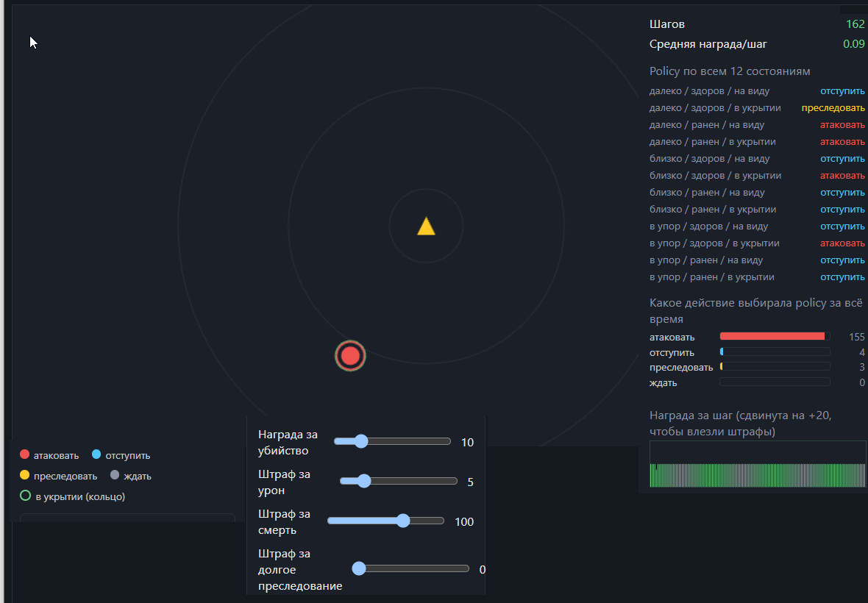Click the 'Награда за убийство' value 10
Image resolution: width=868 pixels, height=603 pixels.
[467, 443]
